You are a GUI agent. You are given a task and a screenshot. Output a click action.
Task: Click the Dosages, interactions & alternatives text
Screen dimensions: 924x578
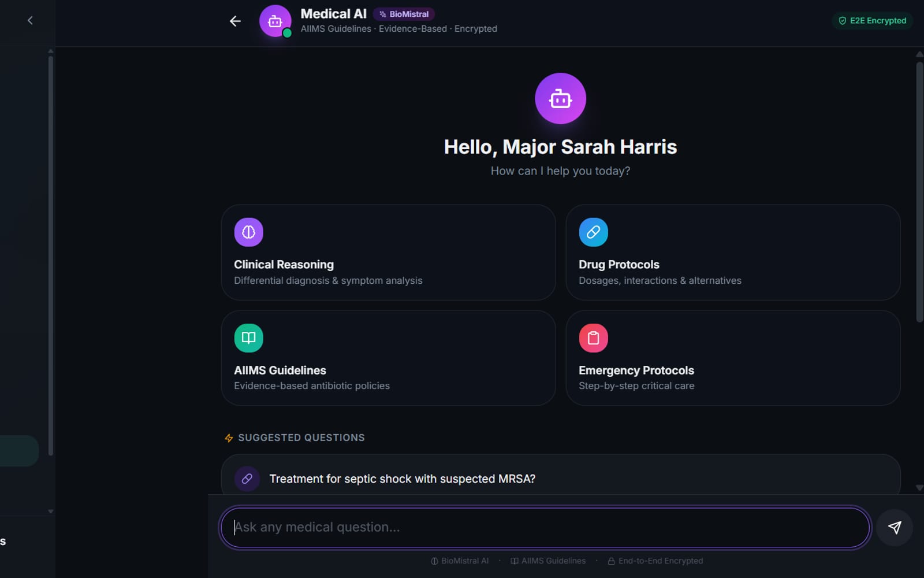click(660, 280)
